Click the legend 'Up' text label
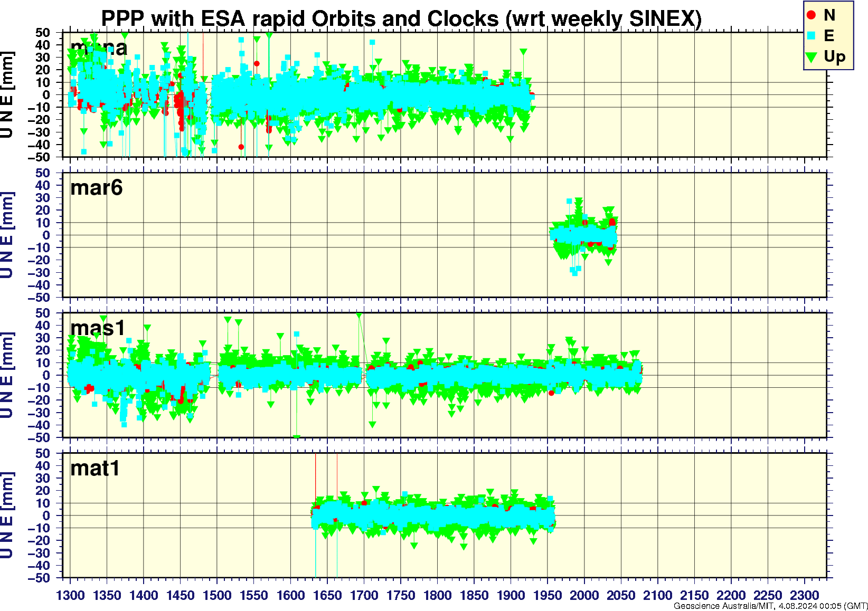 coord(835,56)
